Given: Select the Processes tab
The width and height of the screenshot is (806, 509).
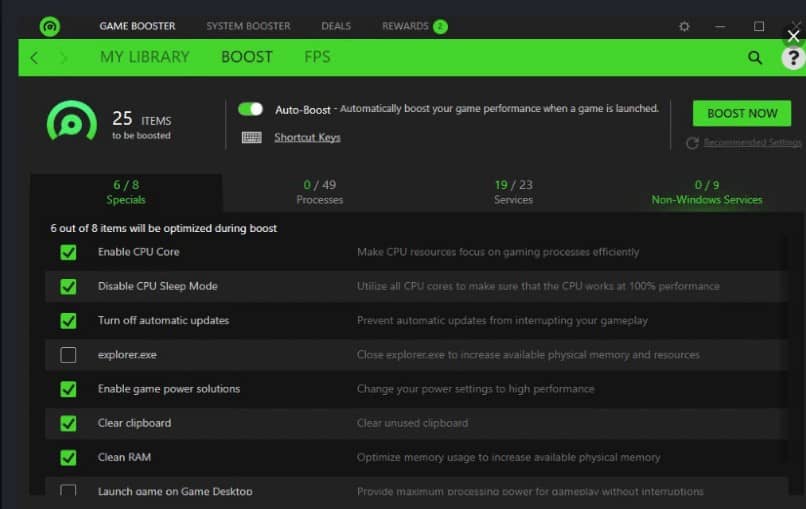Looking at the screenshot, I should (x=320, y=192).
